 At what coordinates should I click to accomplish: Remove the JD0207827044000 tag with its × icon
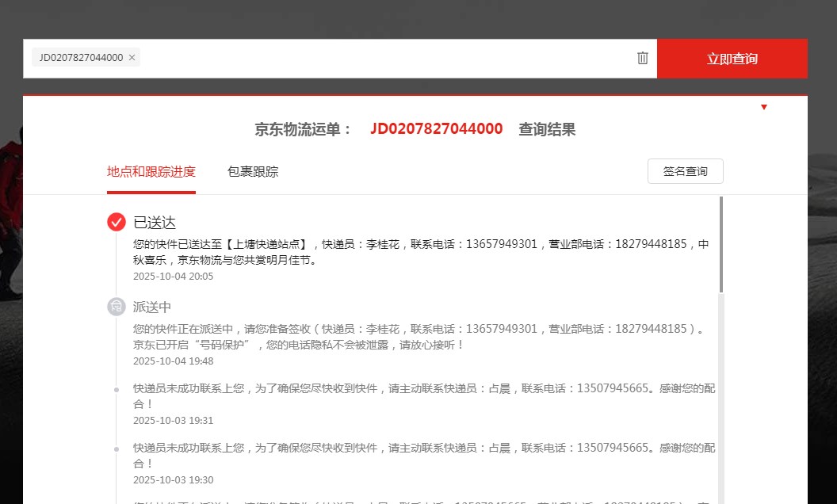click(132, 58)
